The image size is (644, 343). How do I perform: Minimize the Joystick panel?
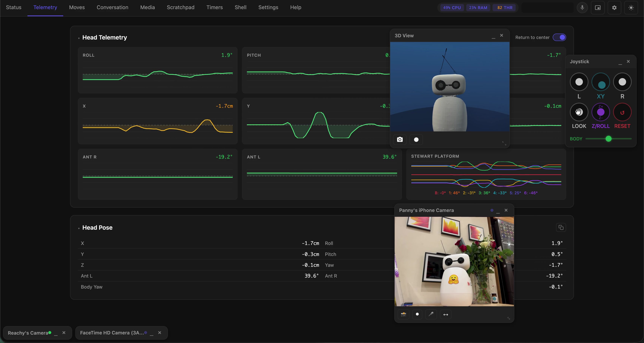(x=620, y=63)
